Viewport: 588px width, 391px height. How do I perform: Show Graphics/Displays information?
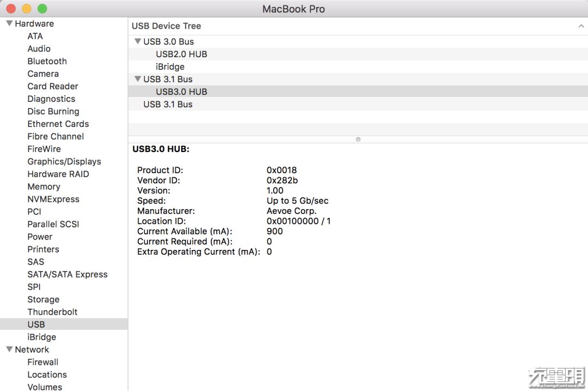pos(64,161)
